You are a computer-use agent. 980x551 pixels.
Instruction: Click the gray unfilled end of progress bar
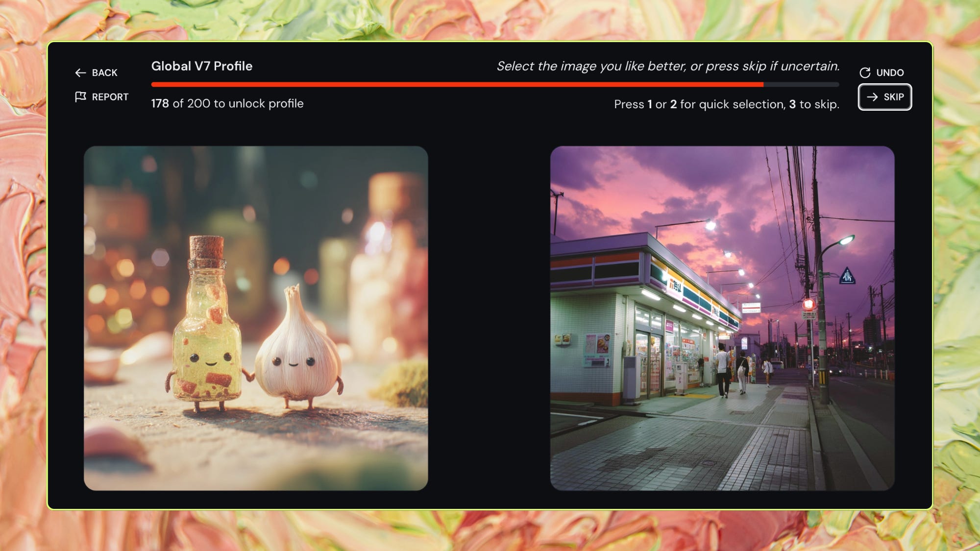pos(801,85)
